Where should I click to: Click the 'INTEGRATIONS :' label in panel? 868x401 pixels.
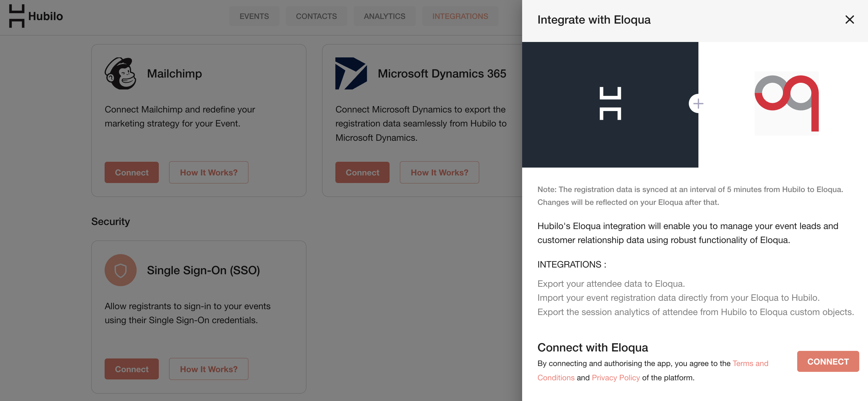coord(571,264)
